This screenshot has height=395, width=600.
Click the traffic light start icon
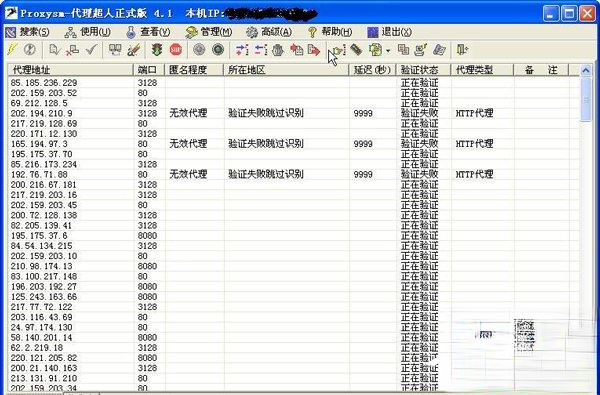(157, 49)
